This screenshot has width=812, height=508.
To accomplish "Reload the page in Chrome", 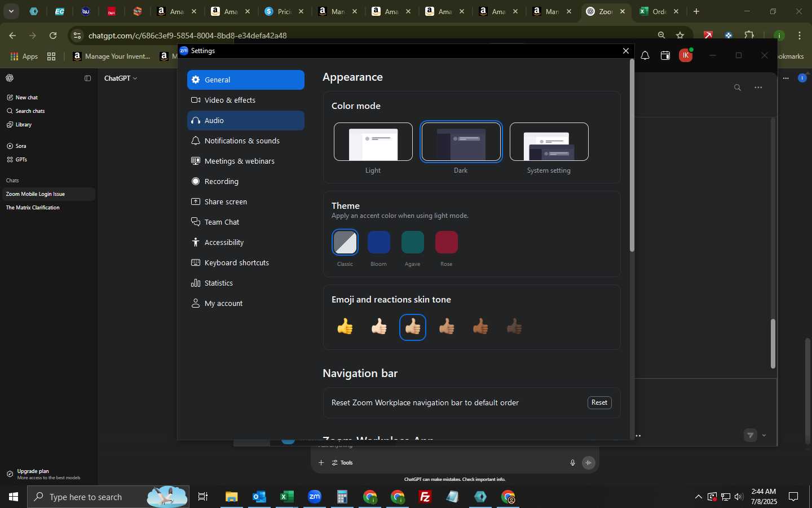I will pos(53,36).
